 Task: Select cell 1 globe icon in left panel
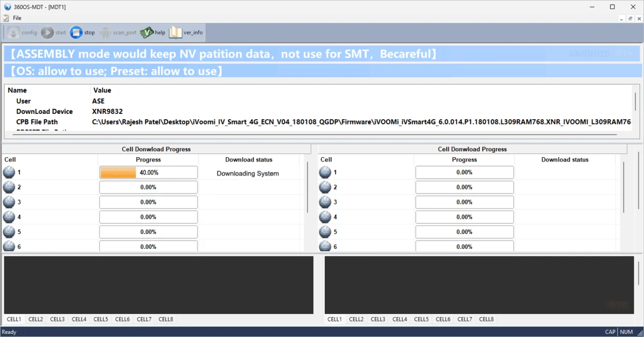click(x=9, y=172)
